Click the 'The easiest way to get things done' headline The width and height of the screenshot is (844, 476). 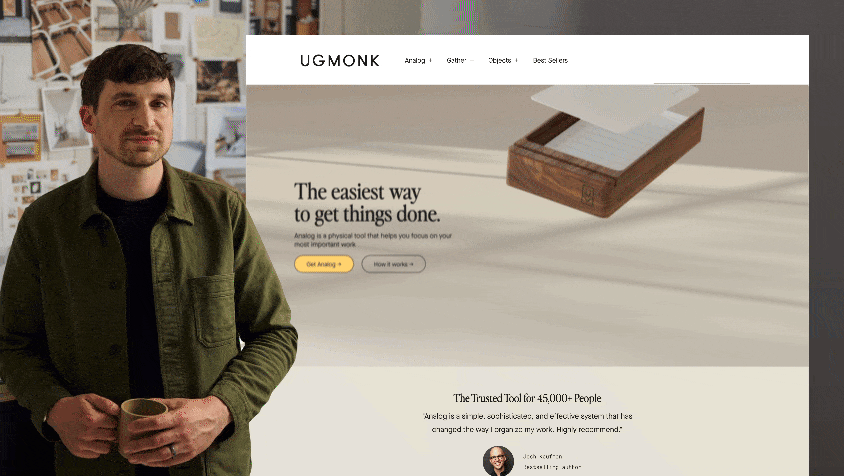tap(367, 202)
